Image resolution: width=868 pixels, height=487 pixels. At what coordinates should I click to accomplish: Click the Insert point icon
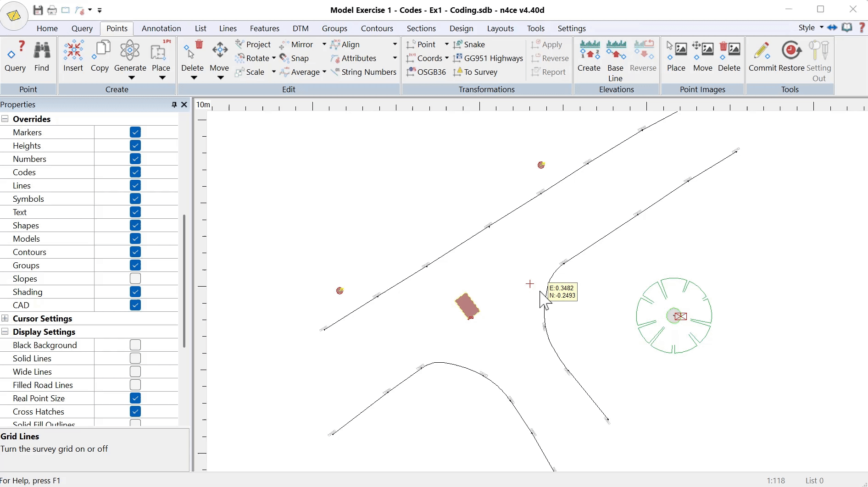[x=73, y=51]
